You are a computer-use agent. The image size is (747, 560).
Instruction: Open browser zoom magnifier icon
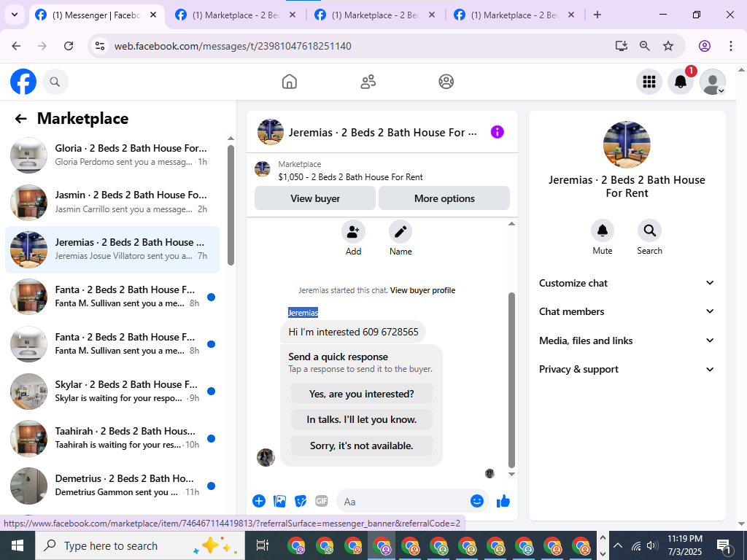(x=645, y=46)
